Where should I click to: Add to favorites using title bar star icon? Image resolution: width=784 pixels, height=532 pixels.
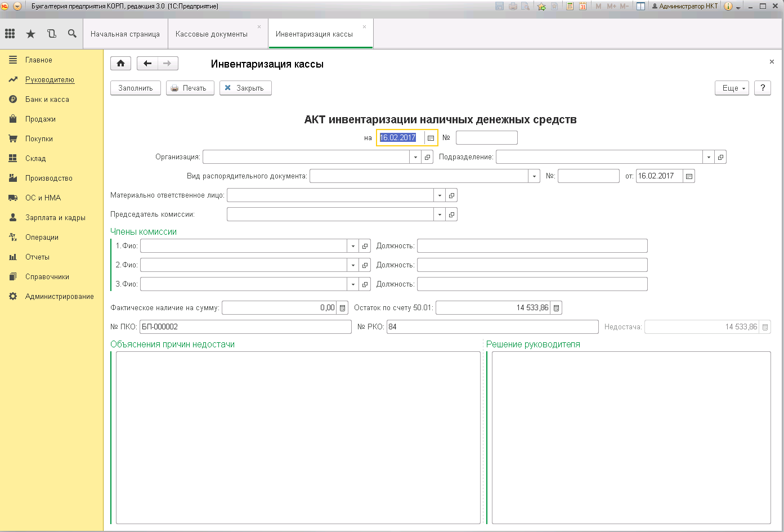541,6
